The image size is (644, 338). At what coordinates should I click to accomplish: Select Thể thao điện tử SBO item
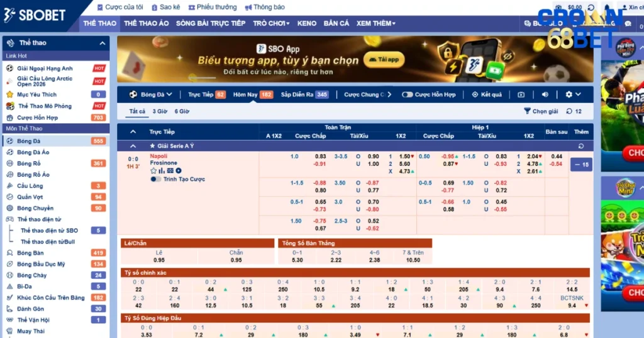[49, 231]
